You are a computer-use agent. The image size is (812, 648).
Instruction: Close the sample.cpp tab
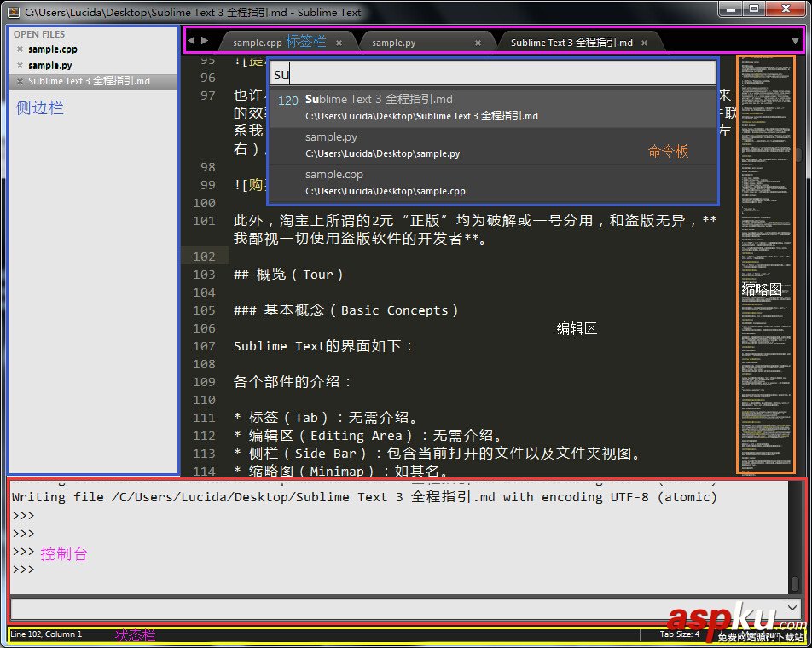(339, 43)
